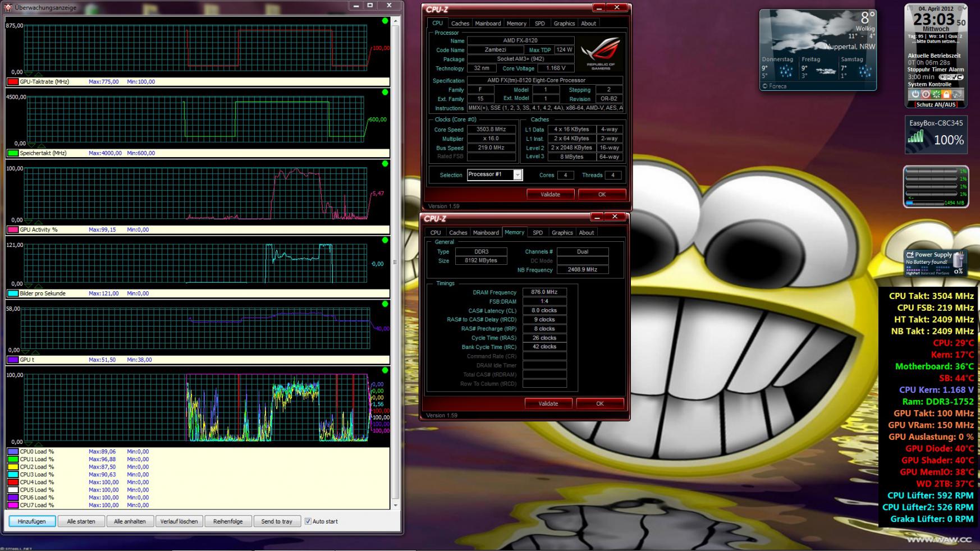Click the Donnerstag rain forecast icon

(x=785, y=71)
